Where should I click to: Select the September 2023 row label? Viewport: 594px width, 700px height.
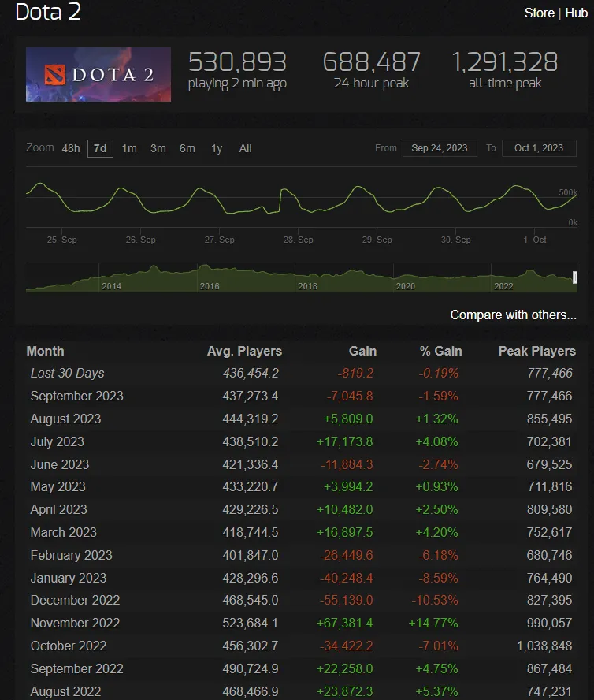[76, 396]
